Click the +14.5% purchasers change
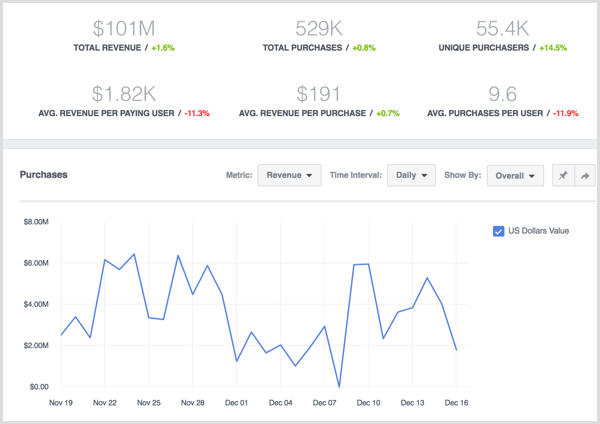Image resolution: width=600 pixels, height=424 pixels. 553,48
